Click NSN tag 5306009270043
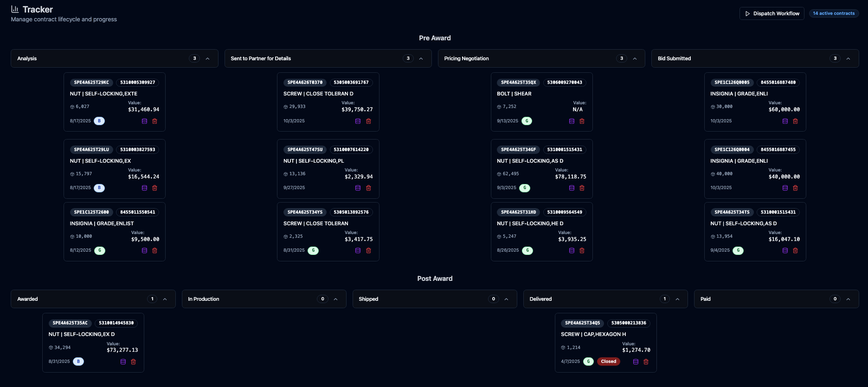868x387 pixels. coord(565,82)
